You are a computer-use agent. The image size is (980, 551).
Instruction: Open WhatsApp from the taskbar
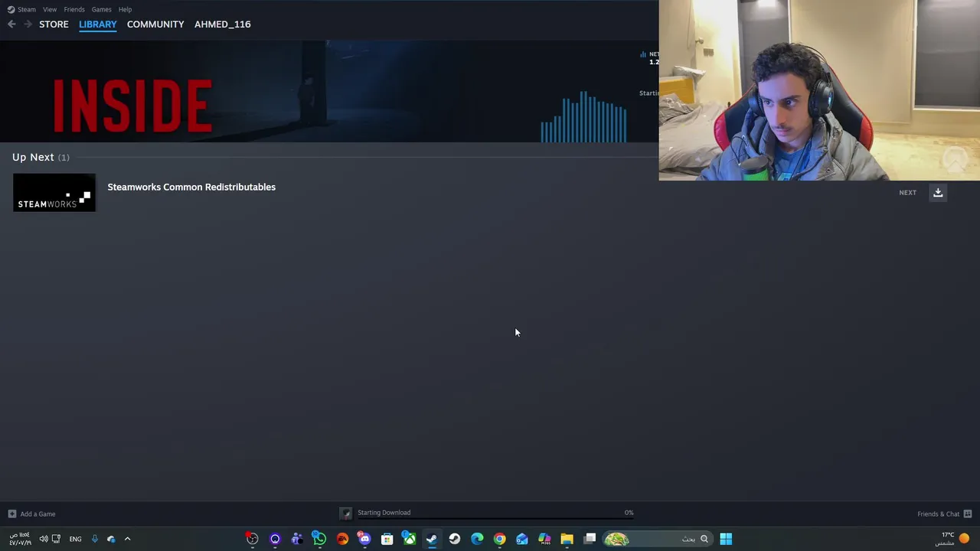pos(319,539)
